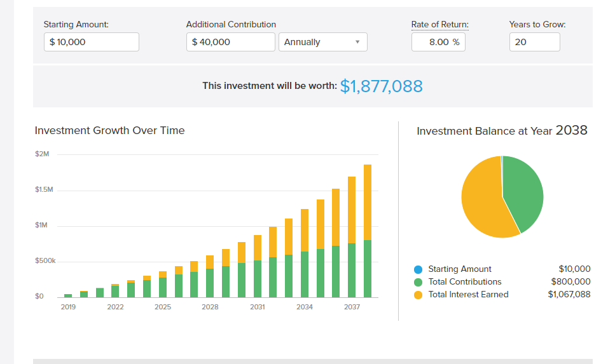Click the Additional Contribution field label
Viewport: 608px width, 364px height.
(231, 24)
